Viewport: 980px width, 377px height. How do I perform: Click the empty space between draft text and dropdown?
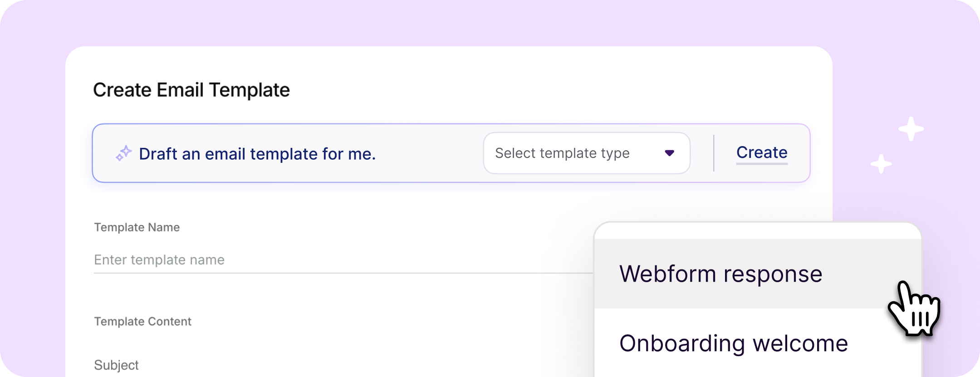coord(429,153)
